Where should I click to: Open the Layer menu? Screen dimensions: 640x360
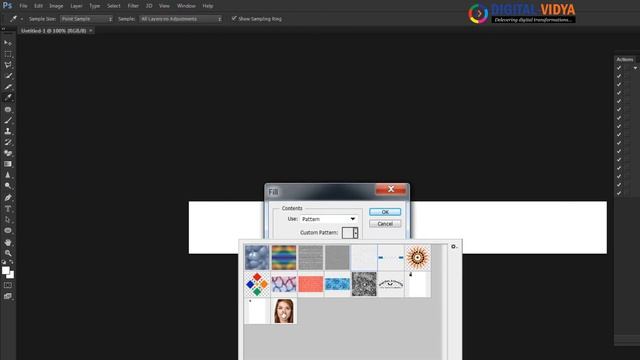tap(76, 6)
